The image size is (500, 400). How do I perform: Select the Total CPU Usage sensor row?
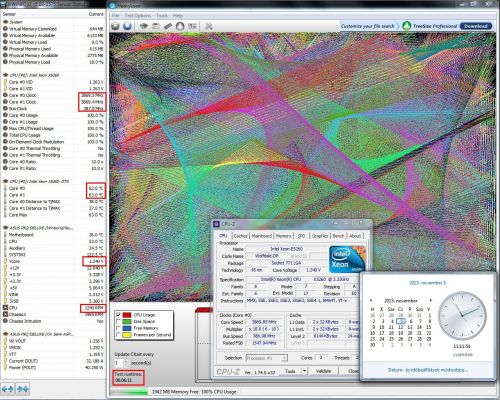(x=53, y=135)
